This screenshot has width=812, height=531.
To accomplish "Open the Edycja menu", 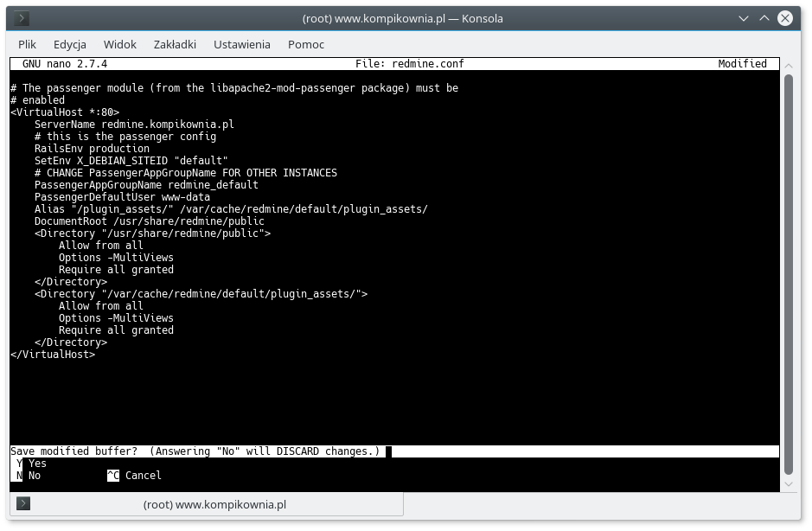I will 70,45.
